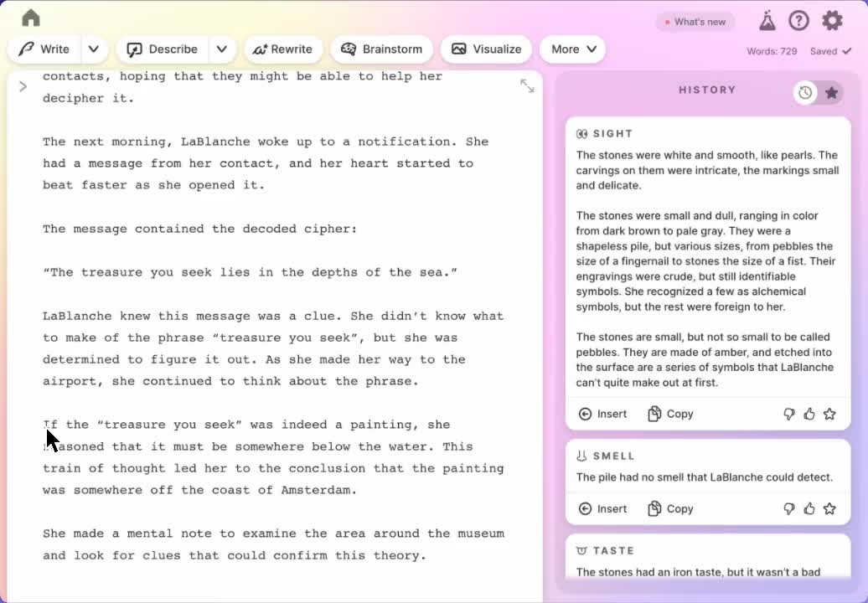This screenshot has height=603, width=868.
Task: Select the Brainstorm tool
Action: [382, 49]
